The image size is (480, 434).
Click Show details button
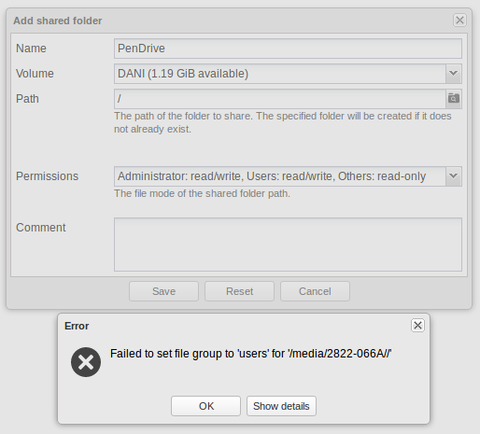(x=281, y=406)
